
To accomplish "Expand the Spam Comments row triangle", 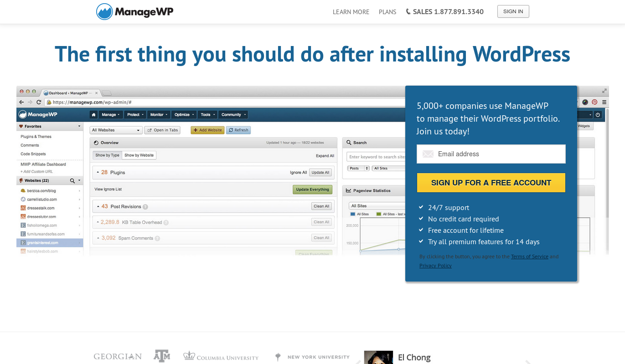I will pos(98,238).
